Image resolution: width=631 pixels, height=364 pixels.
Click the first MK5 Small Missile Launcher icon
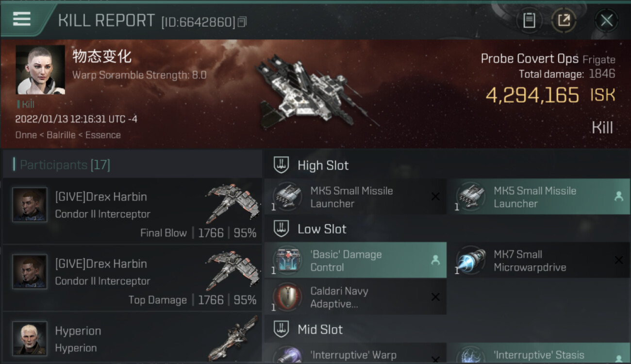(287, 197)
